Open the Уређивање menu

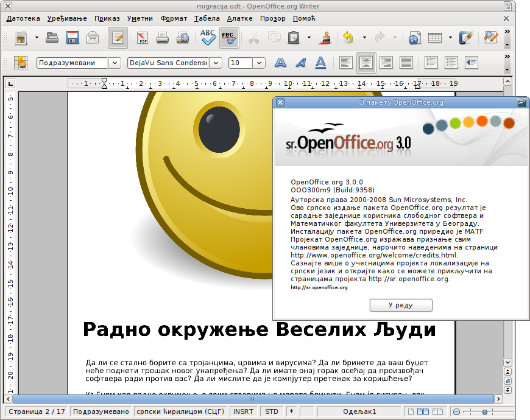tap(67, 19)
